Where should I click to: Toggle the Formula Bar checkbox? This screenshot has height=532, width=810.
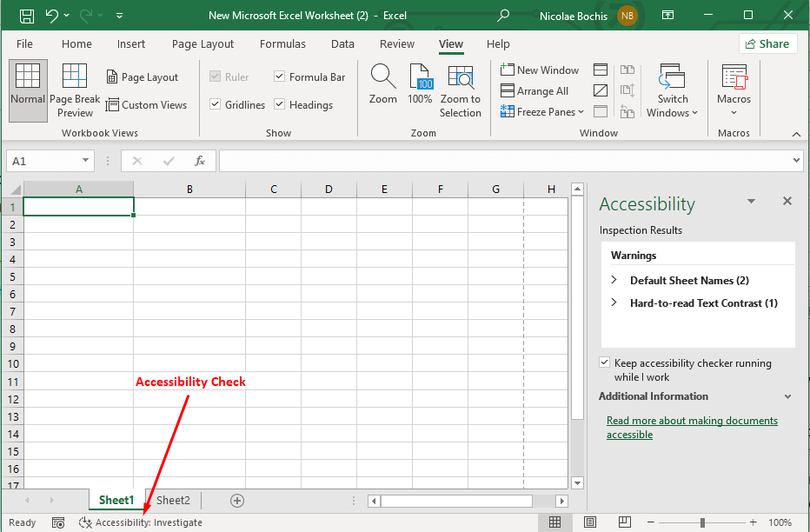coord(280,77)
